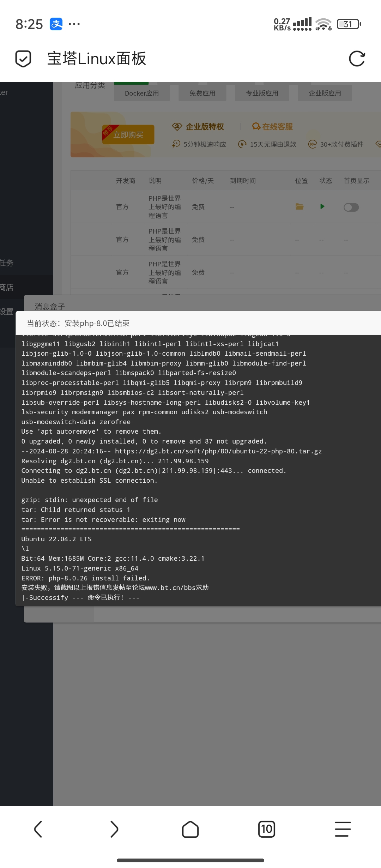Click the 当前状态 install status line
The image size is (381, 868).
pos(78,323)
